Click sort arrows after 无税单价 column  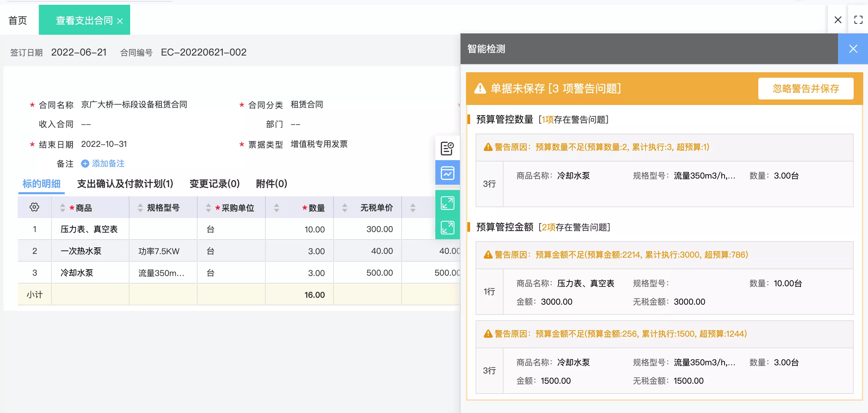[x=413, y=208]
